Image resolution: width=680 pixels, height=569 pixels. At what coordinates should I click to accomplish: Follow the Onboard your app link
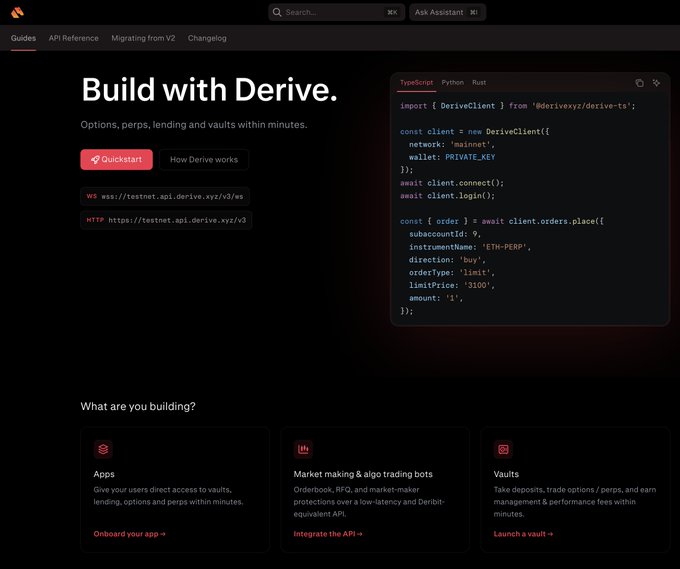click(129, 534)
